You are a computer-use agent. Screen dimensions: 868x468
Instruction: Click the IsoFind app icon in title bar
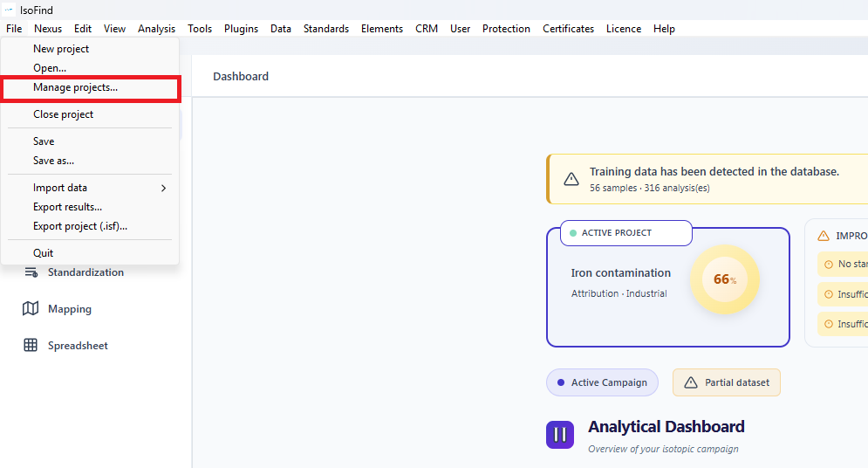coord(9,10)
